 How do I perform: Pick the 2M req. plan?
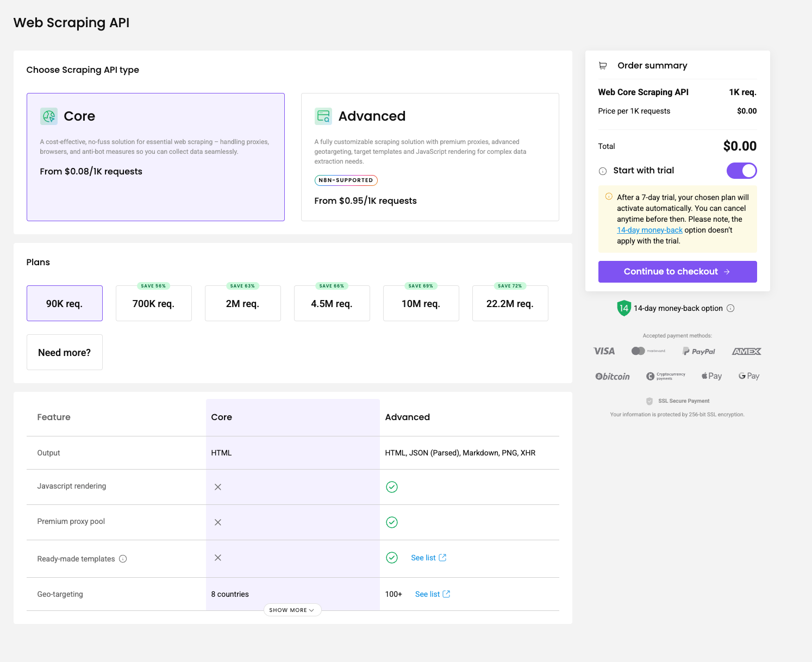tap(242, 303)
